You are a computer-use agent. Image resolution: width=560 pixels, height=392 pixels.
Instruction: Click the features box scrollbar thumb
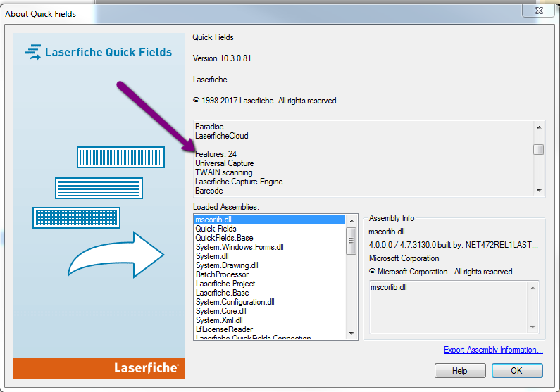539,149
